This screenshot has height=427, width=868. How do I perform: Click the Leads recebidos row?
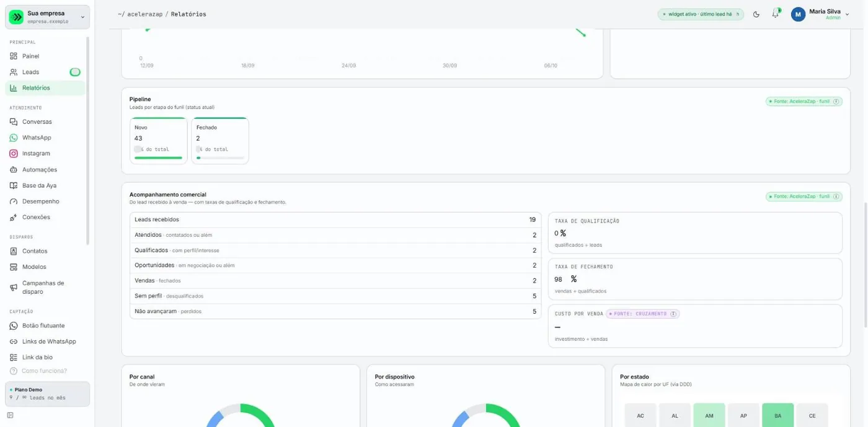tap(335, 220)
